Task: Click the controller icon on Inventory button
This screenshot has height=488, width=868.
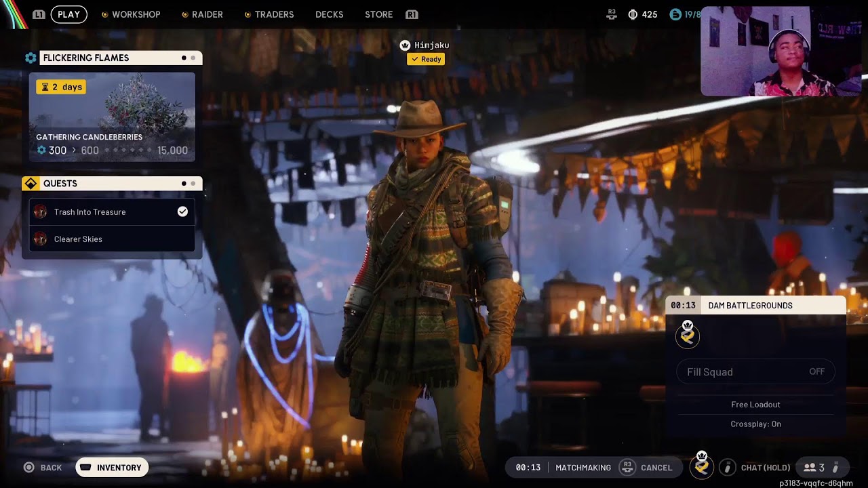Action: click(x=86, y=468)
